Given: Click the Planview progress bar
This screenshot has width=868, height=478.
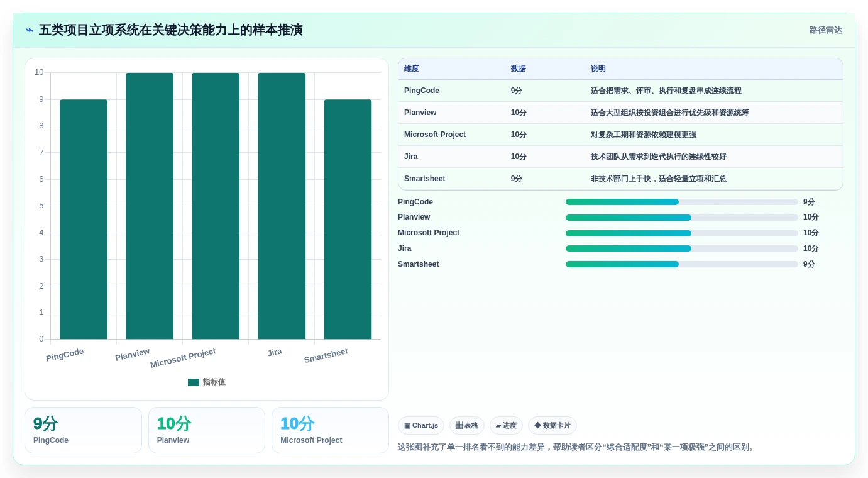Looking at the screenshot, I should pyautogui.click(x=682, y=218).
